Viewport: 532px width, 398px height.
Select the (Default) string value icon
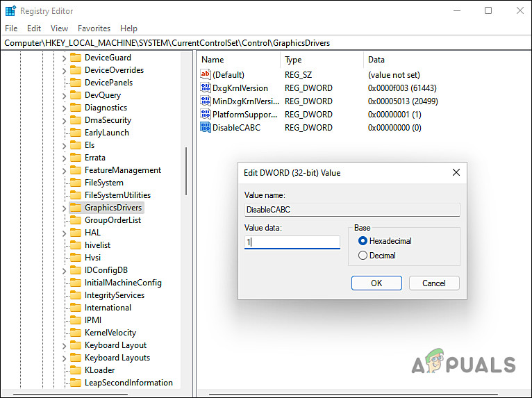click(206, 74)
